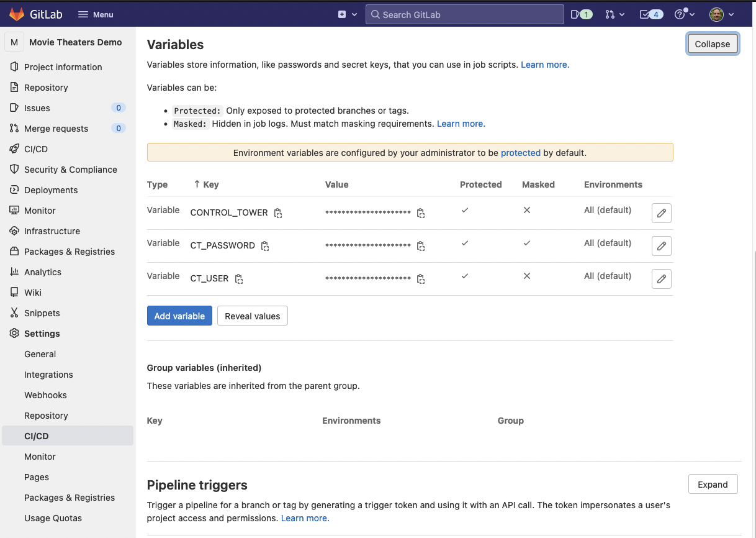Click the protected link in the yellow banner
The width and height of the screenshot is (756, 538).
point(521,152)
